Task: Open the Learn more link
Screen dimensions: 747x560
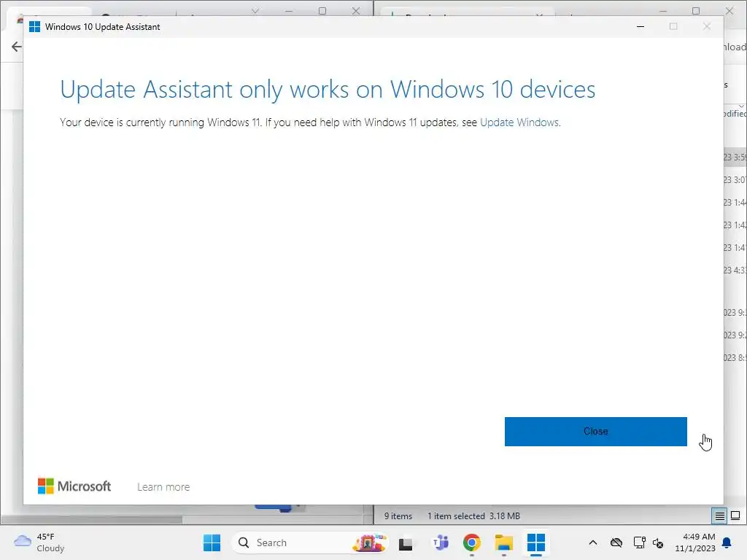Action: click(x=163, y=486)
